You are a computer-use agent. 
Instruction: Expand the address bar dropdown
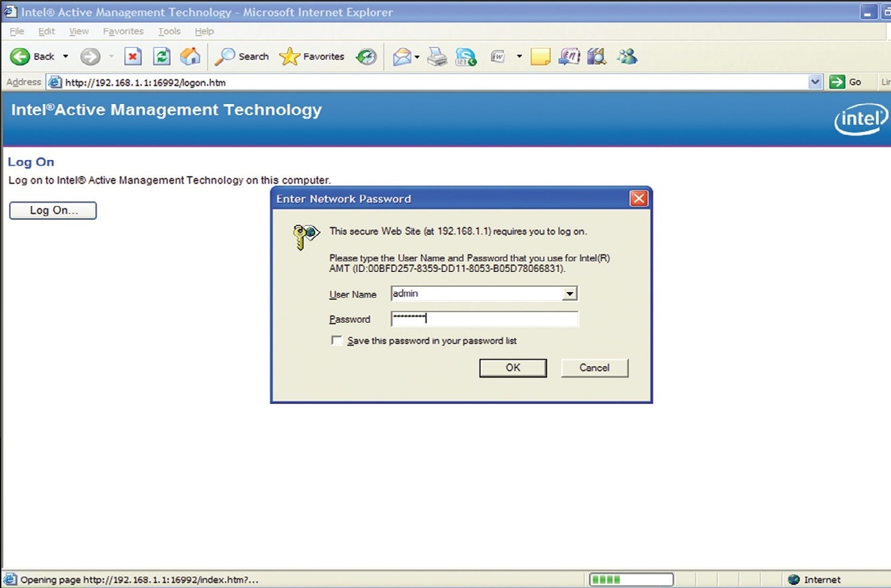click(x=816, y=82)
